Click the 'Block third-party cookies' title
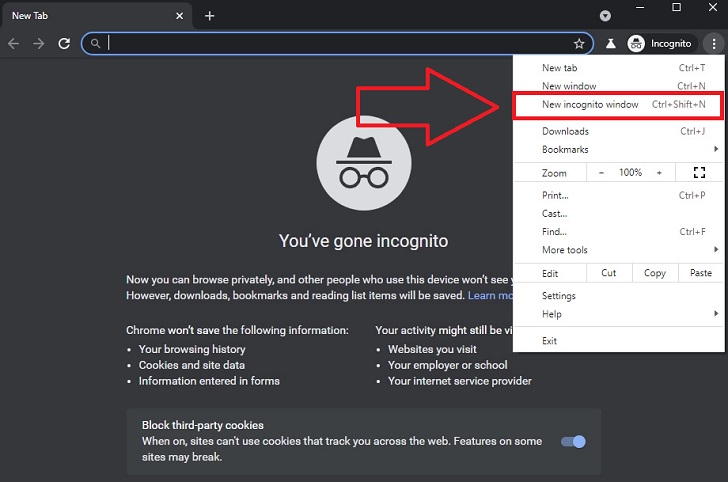 coord(202,425)
